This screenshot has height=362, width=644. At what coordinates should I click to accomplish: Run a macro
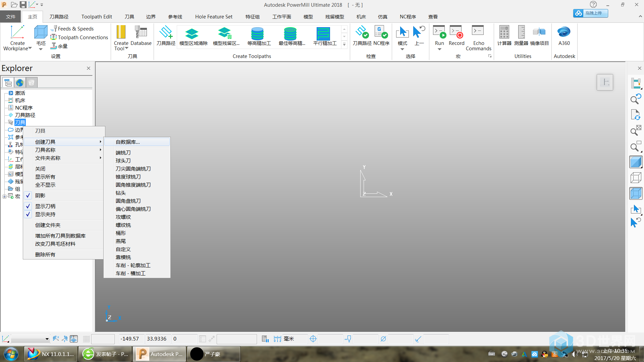click(439, 32)
